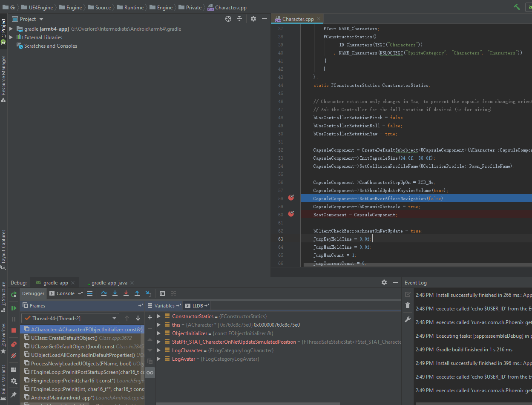532x405 pixels.
Task: Select the UClass::CreateDefaultObject() stack frame
Action: click(64, 338)
